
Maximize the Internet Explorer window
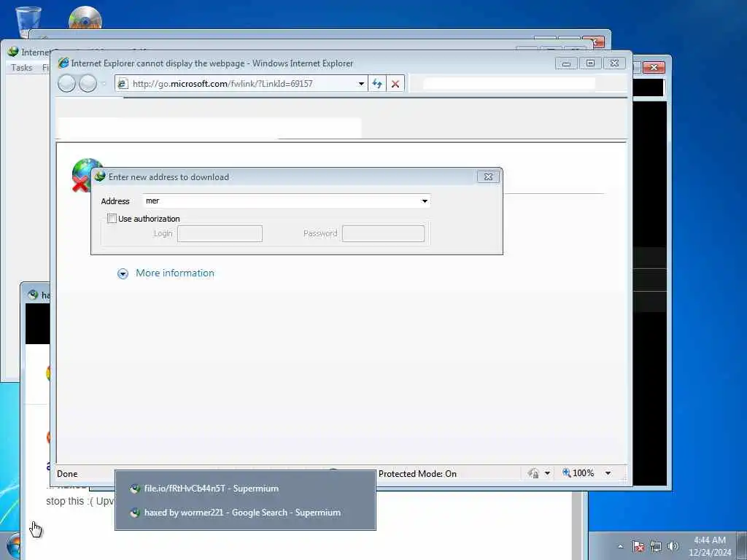[590, 63]
